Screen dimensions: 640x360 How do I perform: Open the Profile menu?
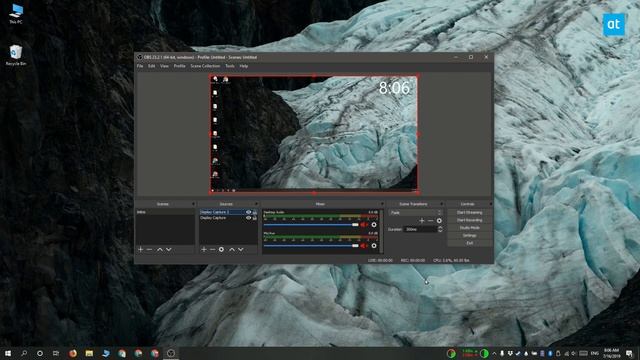(180, 66)
